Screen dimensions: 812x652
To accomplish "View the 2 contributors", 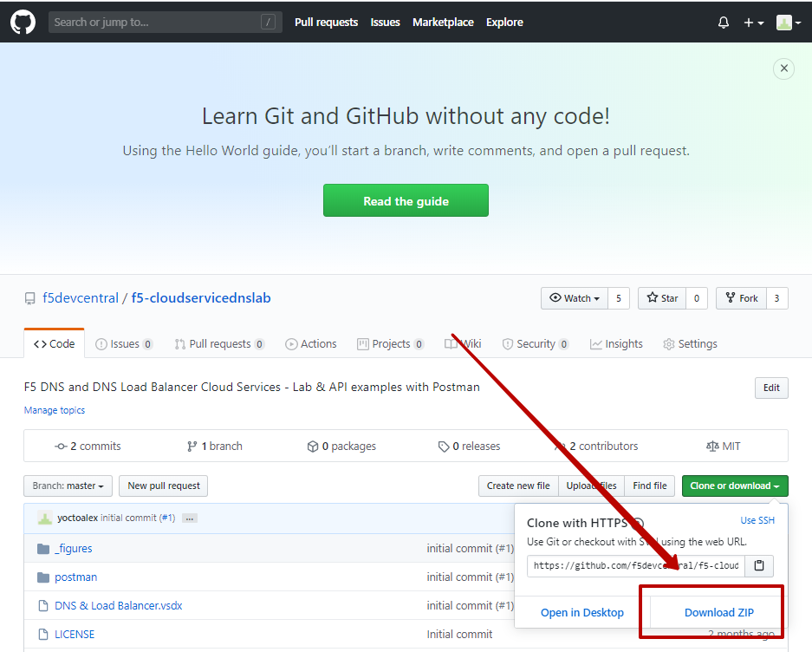I will tap(596, 446).
